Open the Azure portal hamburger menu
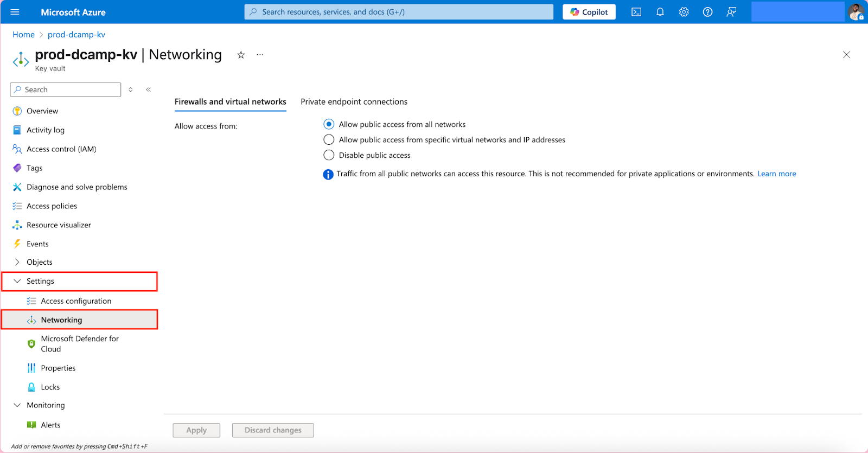Image resolution: width=868 pixels, height=453 pixels. [x=15, y=12]
